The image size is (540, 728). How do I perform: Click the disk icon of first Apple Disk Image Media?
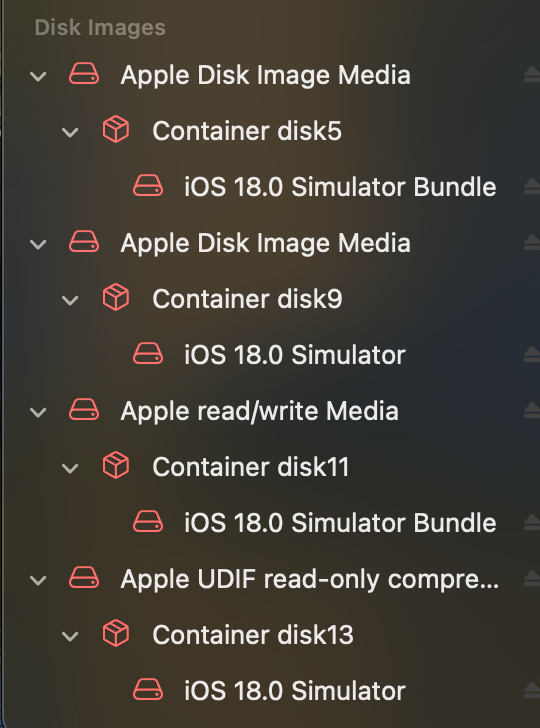click(84, 74)
